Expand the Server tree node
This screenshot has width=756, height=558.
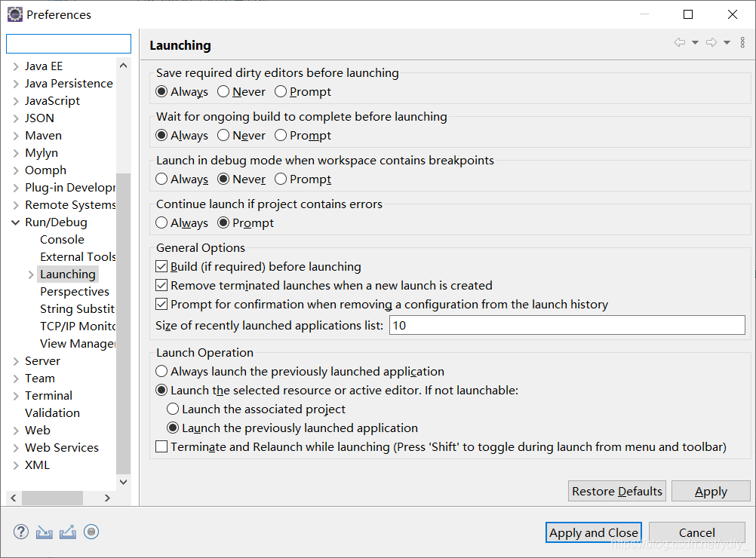coord(16,361)
